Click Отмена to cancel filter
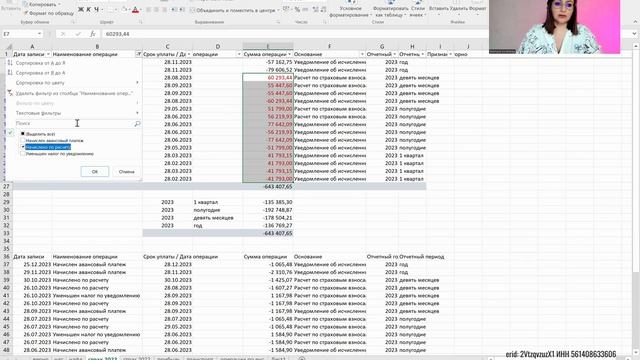Screen dimensions: 640x360 pyautogui.click(x=127, y=172)
